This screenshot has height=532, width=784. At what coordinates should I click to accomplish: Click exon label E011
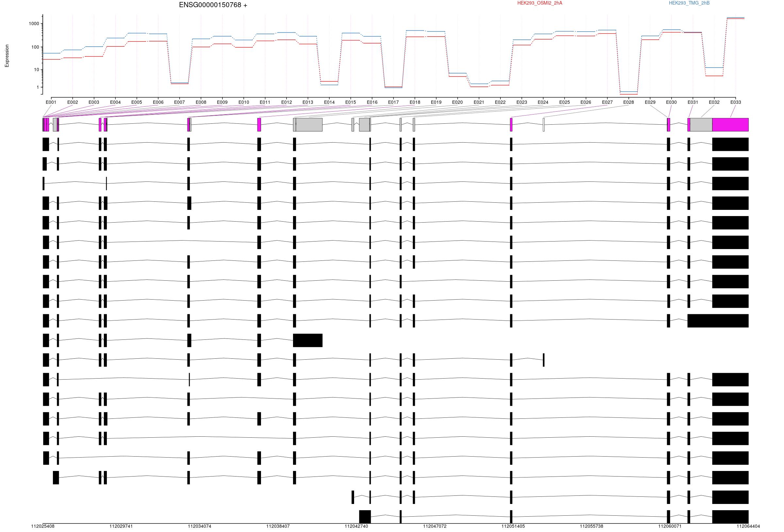click(x=265, y=102)
